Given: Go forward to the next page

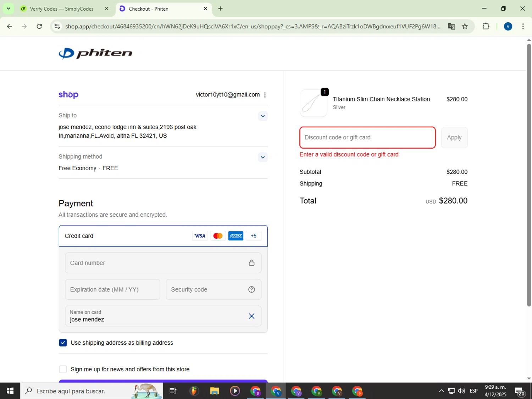Looking at the screenshot, I should point(24,26).
